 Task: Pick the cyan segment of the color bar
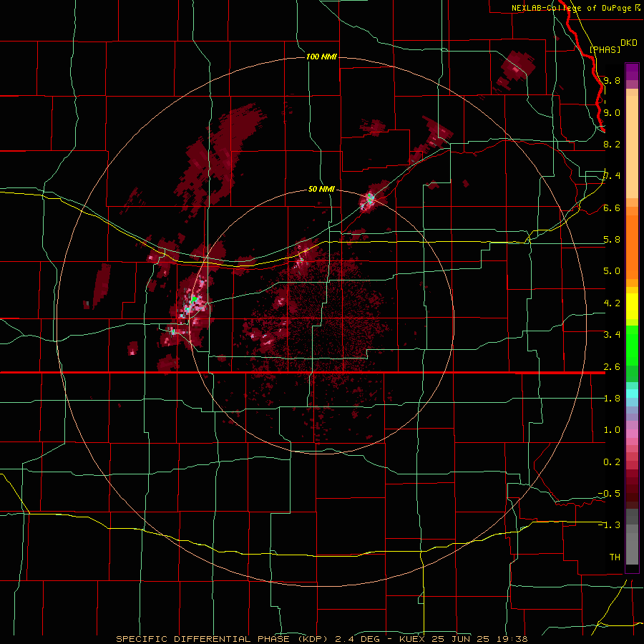pos(632,393)
